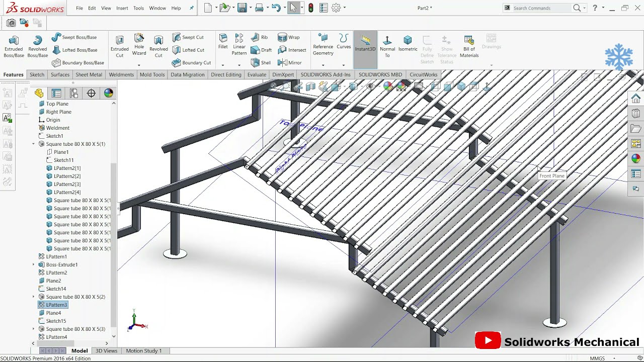Insert a Bill of Materials
644x362 pixels.
(x=469, y=46)
